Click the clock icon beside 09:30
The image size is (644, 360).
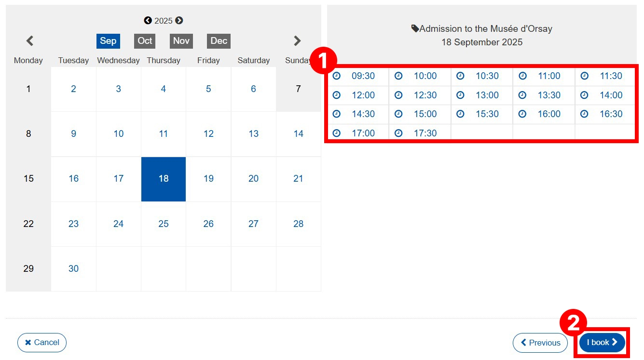tap(337, 76)
